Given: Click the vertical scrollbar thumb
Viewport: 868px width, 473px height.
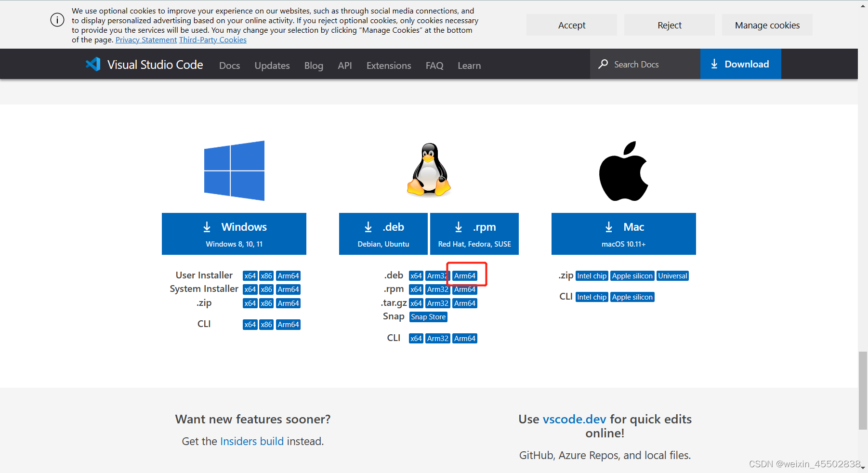Looking at the screenshot, I should 863,390.
